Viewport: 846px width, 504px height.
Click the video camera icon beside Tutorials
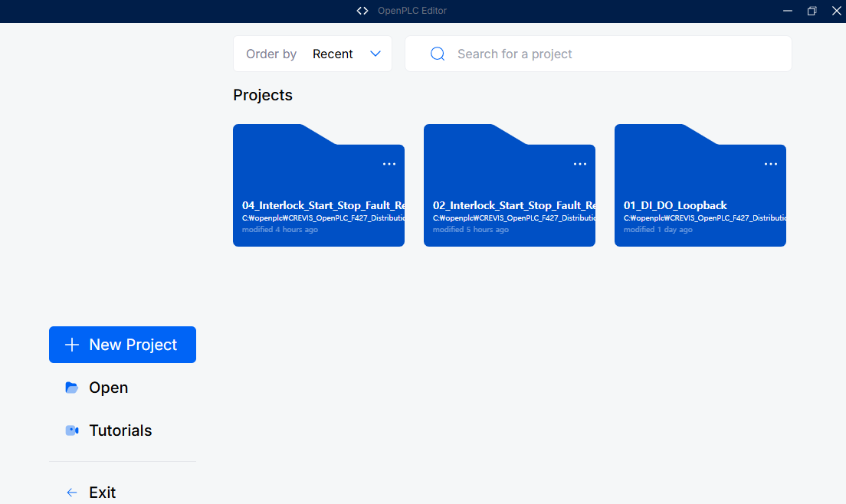pos(72,430)
